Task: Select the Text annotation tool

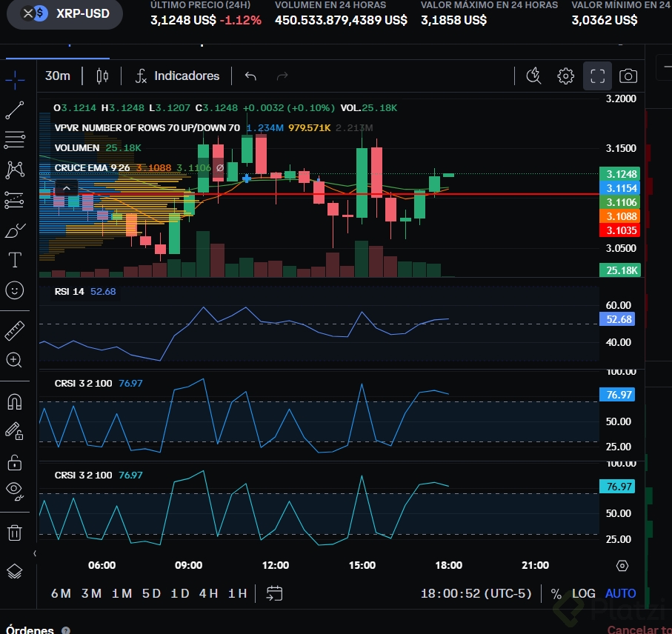Action: (15, 260)
